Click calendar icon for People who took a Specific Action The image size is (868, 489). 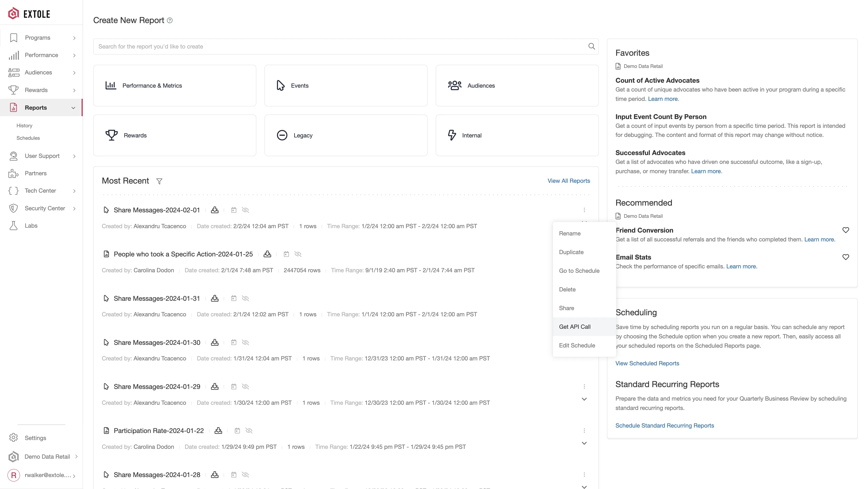[286, 254]
